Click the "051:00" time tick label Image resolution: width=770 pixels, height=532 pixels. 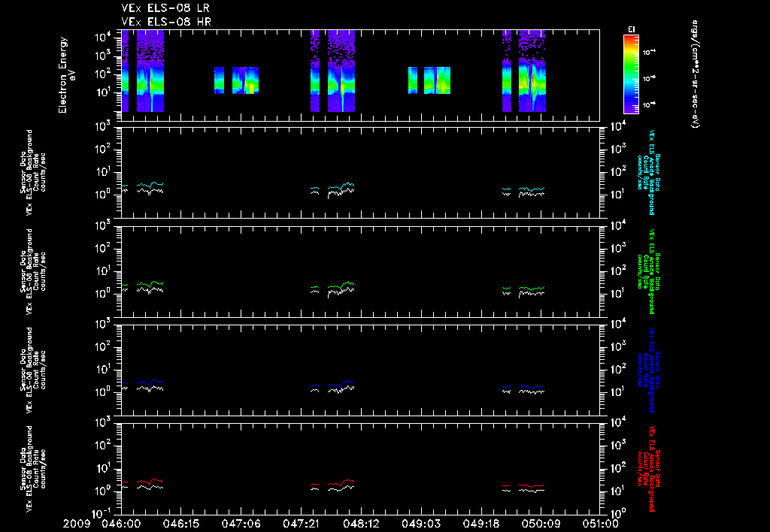point(600,524)
